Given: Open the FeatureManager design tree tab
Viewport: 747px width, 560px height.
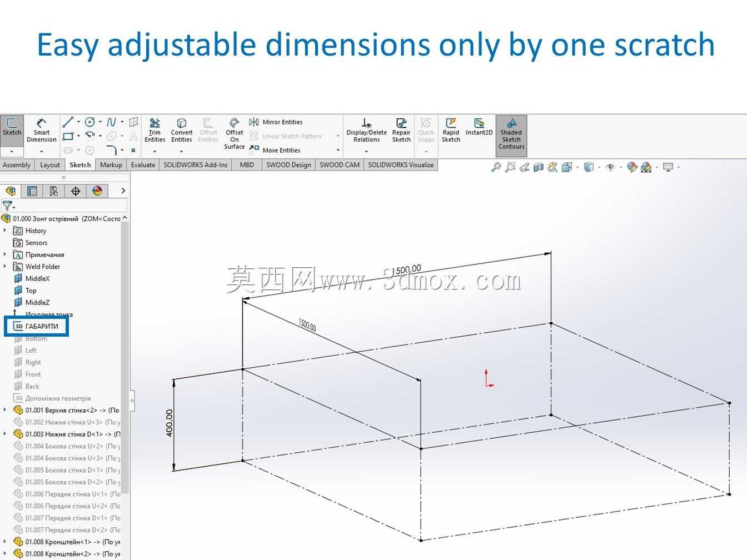Looking at the screenshot, I should pos(11,191).
